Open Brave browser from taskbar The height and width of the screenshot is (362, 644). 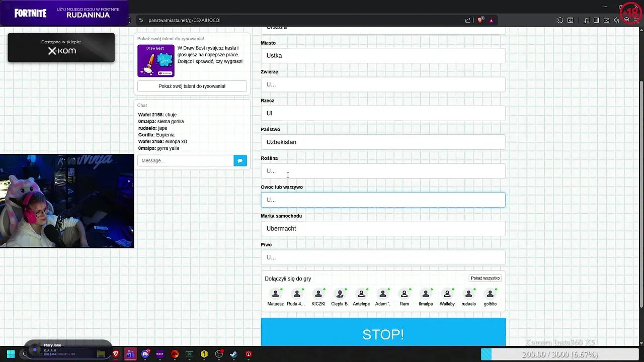[116, 354]
